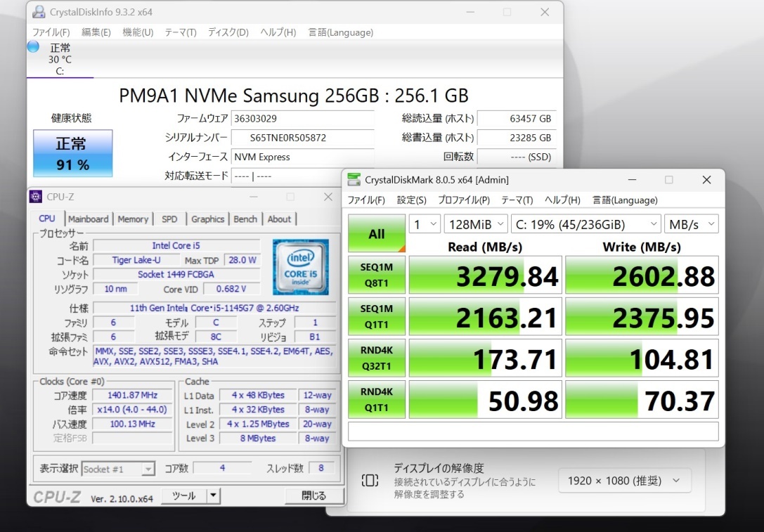Click the CrystalDiskMark title bar icon
The width and height of the screenshot is (764, 532).
pos(354,180)
